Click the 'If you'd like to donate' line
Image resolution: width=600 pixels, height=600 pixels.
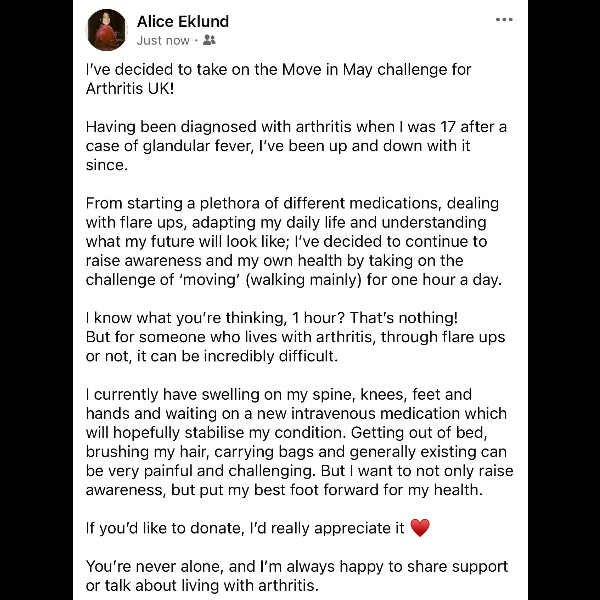point(245,528)
